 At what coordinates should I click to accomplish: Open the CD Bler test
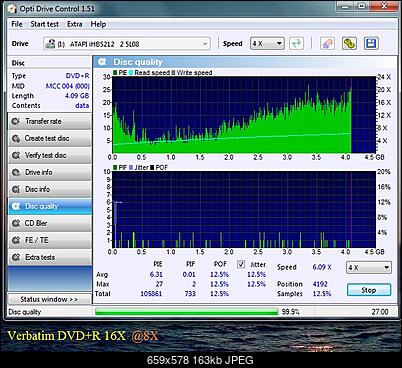pos(50,223)
